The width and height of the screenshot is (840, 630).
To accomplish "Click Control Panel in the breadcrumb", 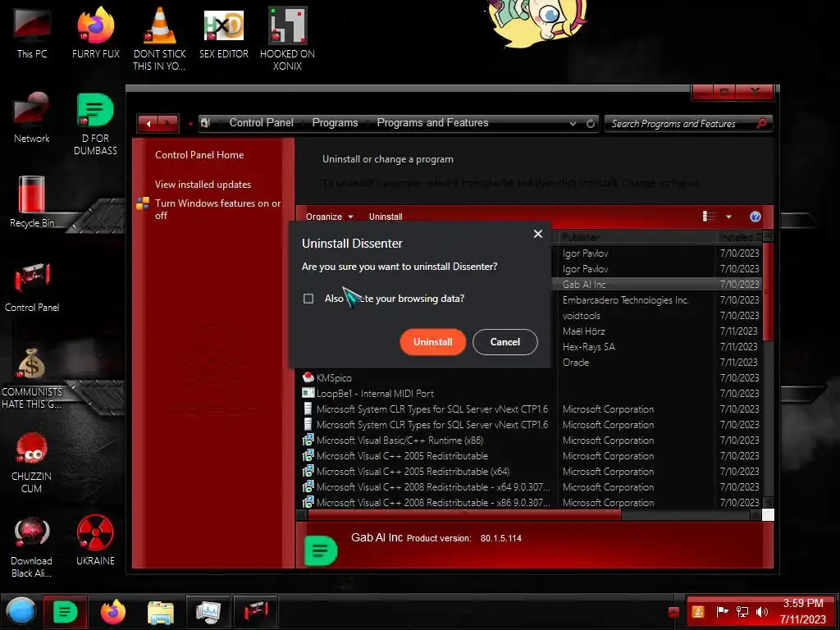I will coord(262,123).
